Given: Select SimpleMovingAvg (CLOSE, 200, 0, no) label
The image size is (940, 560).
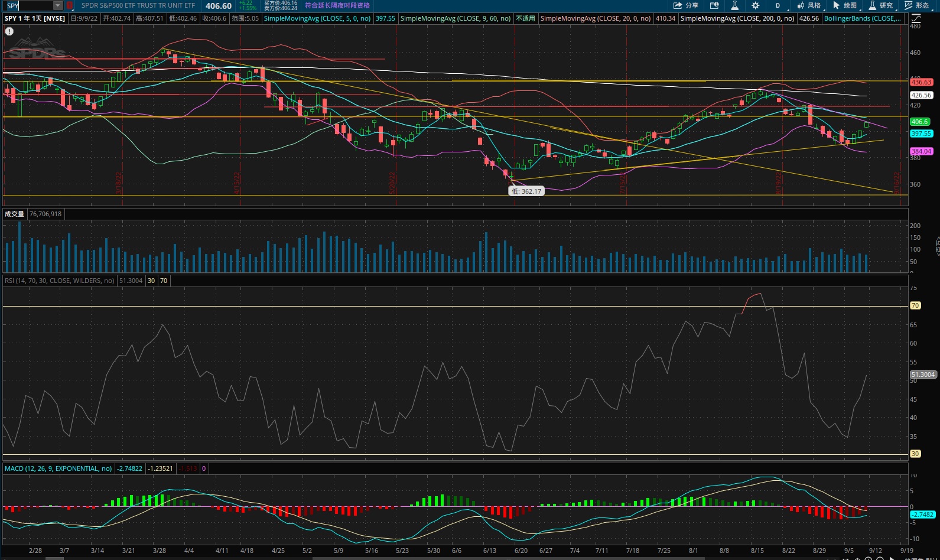Looking at the screenshot, I should 737,18.
